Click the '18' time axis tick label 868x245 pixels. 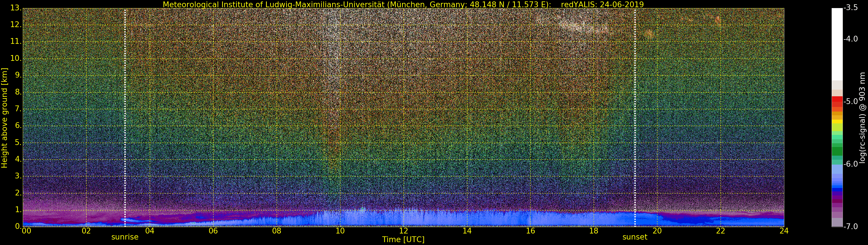pos(594,231)
